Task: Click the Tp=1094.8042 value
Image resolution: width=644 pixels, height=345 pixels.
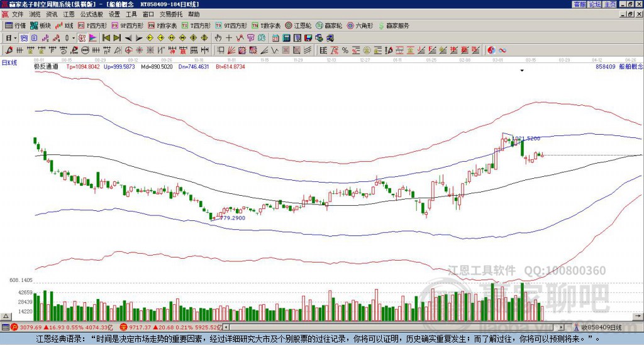Action: pos(84,66)
